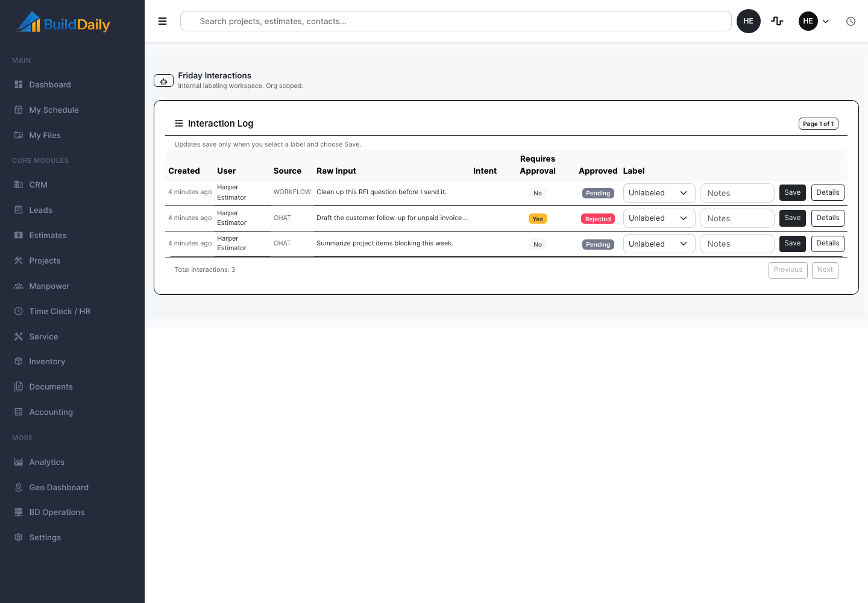Viewport: 868px width, 603px height.
Task: Click the Analytics chart icon
Action: 19,462
